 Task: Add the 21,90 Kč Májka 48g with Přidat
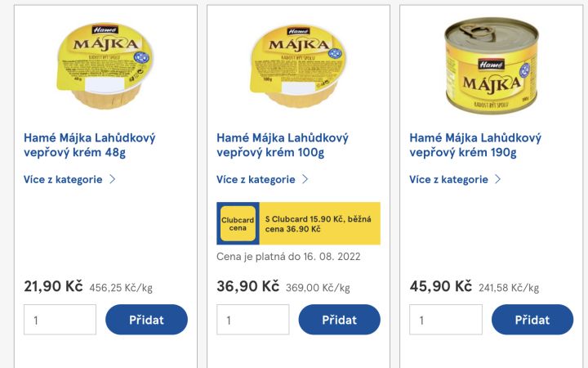pos(146,320)
